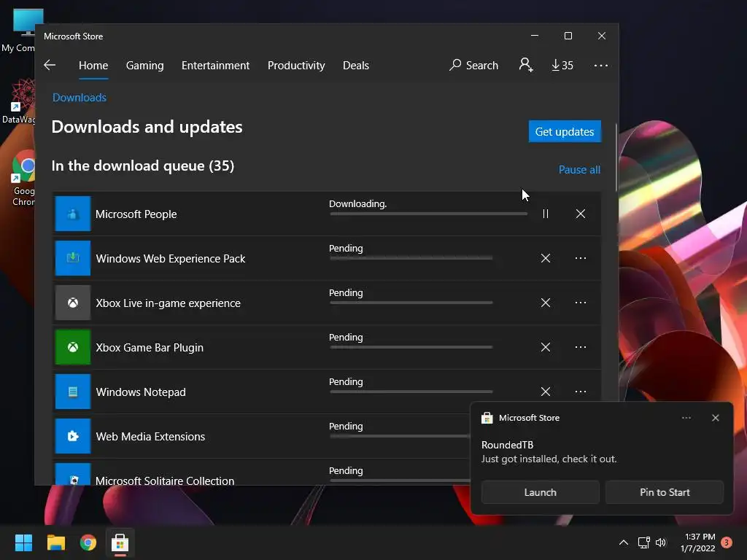
Task: Open the Store See more menu
Action: tap(601, 65)
